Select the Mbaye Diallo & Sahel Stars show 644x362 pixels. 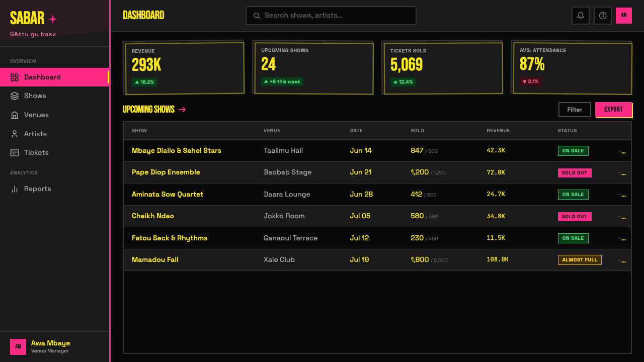pyautogui.click(x=177, y=151)
